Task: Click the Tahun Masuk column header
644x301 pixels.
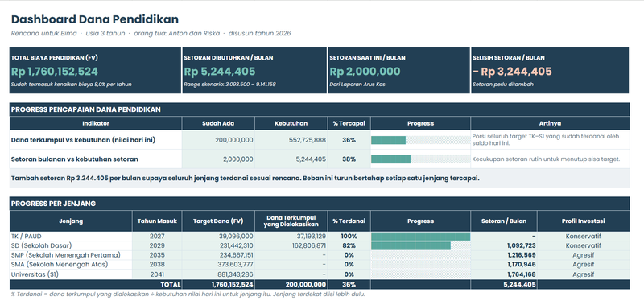Action: coord(157,221)
